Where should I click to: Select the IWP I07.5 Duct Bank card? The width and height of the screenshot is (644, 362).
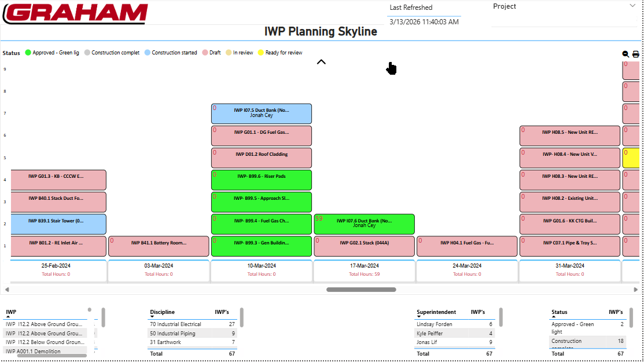262,114
